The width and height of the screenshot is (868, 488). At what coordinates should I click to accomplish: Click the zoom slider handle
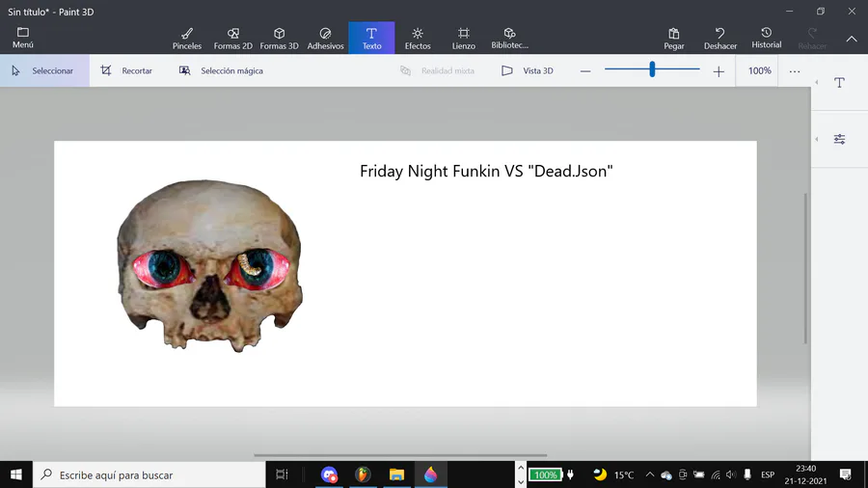coord(652,69)
